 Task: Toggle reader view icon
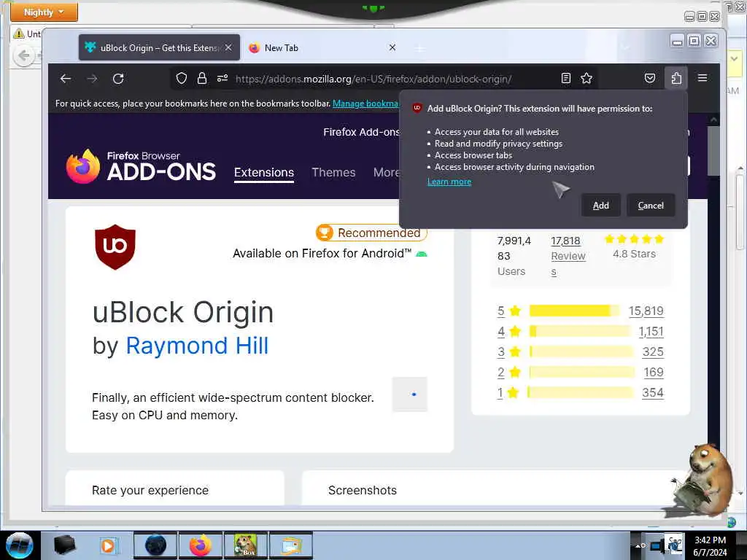[565, 78]
